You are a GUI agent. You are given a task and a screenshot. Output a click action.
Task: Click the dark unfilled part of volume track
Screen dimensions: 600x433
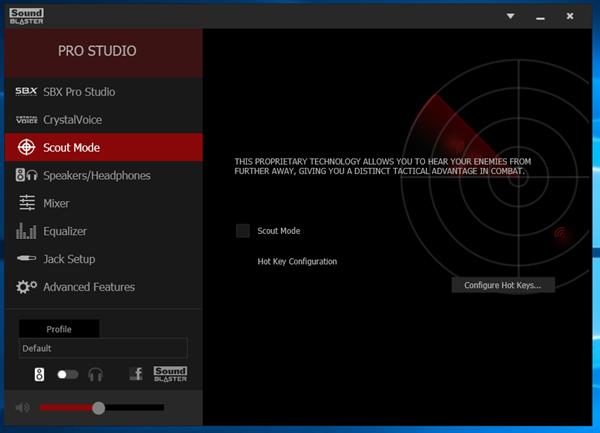point(135,408)
